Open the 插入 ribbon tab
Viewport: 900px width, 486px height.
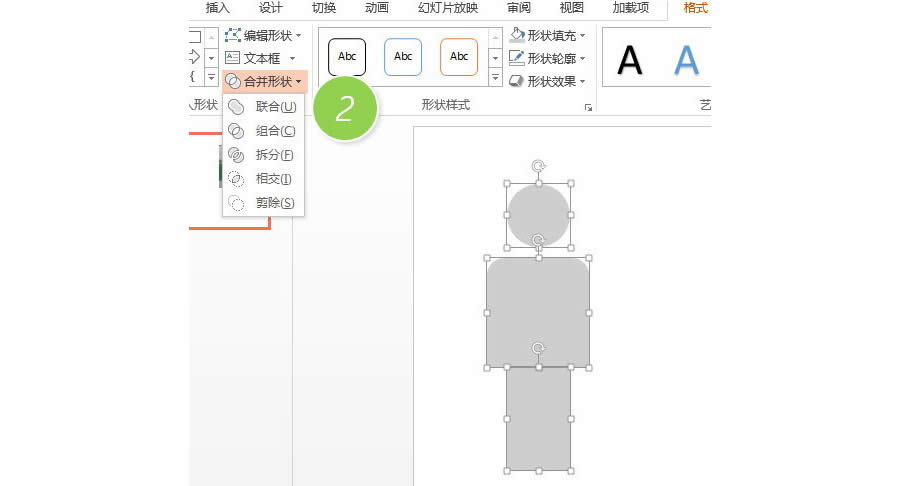click(218, 7)
